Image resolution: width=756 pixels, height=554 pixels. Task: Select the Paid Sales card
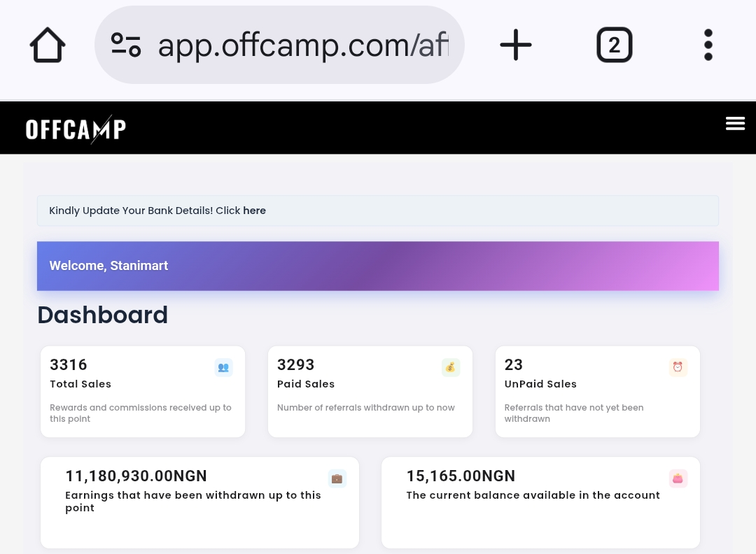(x=370, y=392)
